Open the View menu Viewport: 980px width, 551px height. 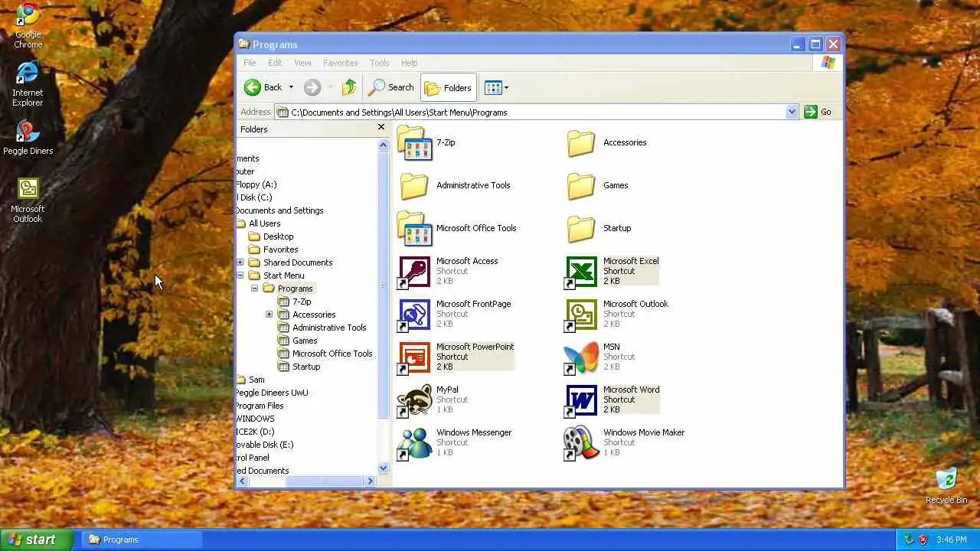(302, 63)
